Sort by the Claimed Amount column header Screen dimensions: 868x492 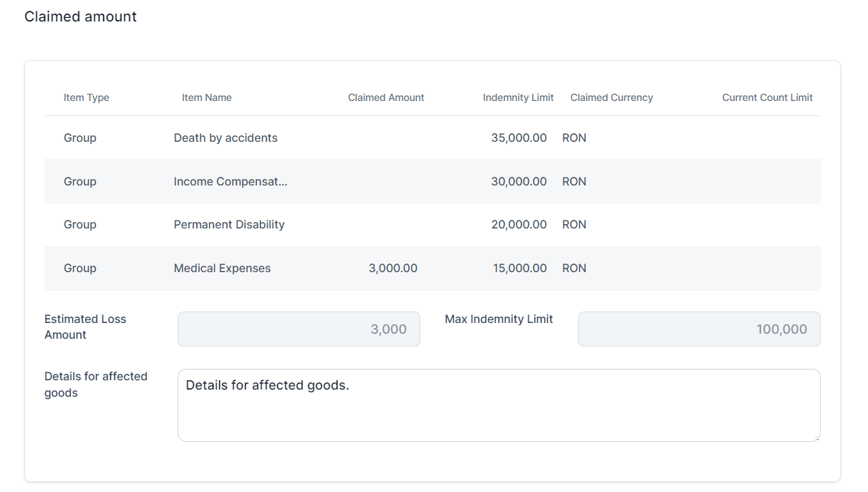pos(385,97)
